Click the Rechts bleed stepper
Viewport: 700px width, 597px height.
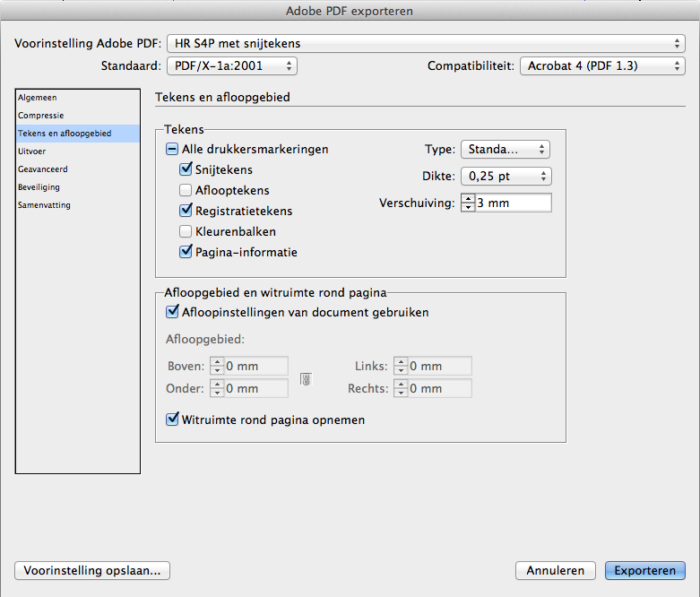(401, 388)
